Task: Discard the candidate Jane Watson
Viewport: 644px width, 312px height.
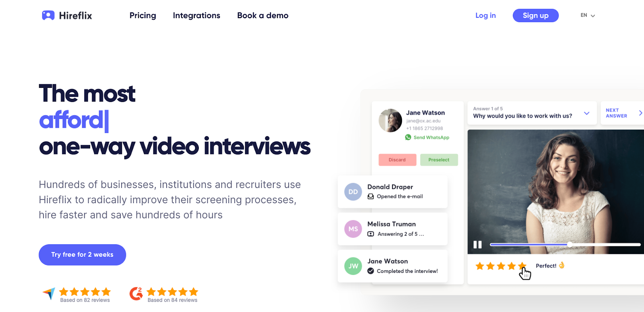Action: pyautogui.click(x=397, y=160)
